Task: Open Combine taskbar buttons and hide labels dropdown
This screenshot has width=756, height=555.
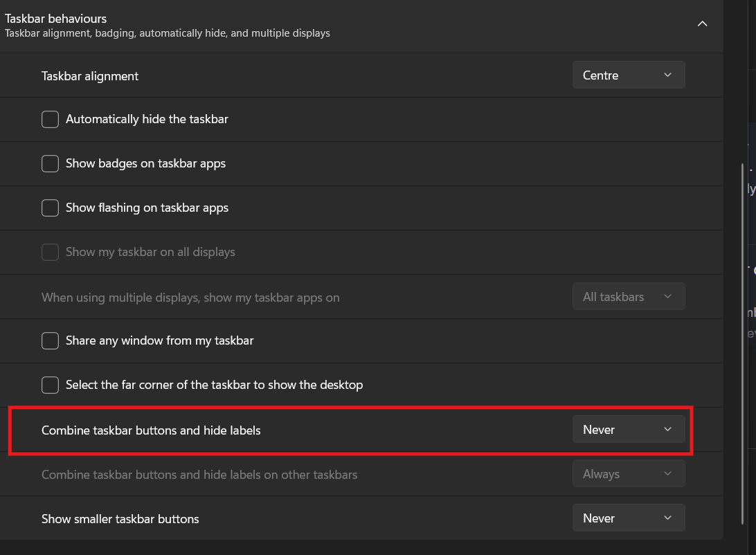Action: point(628,430)
